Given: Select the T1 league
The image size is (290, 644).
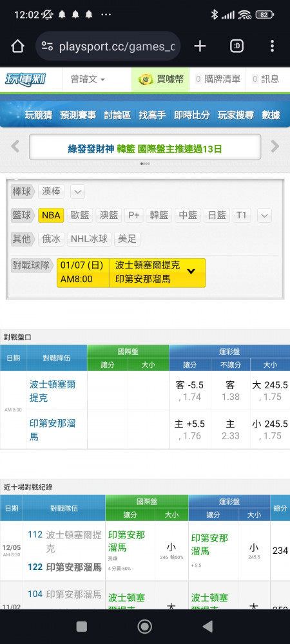Looking at the screenshot, I should (242, 215).
